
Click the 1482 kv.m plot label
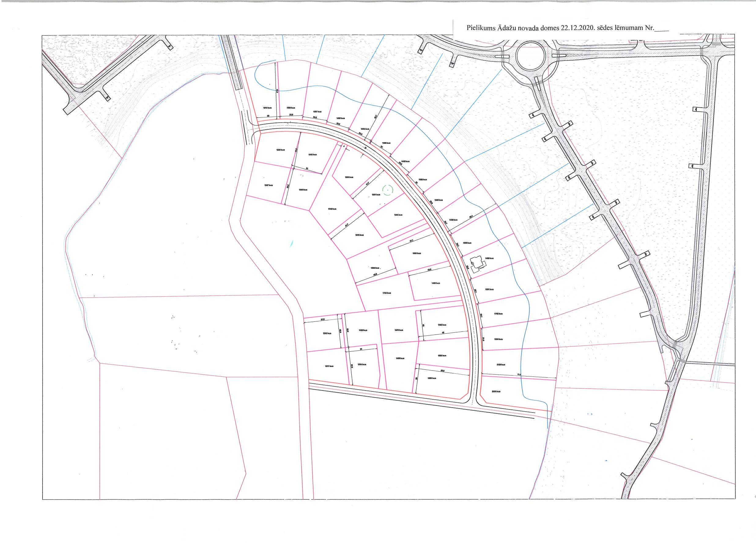click(x=442, y=325)
